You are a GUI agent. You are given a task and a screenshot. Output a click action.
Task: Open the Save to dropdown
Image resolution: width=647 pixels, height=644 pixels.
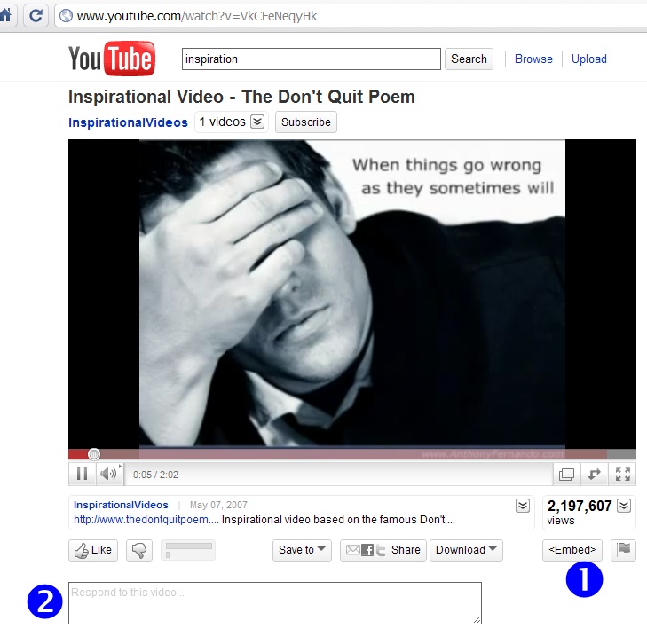point(302,550)
